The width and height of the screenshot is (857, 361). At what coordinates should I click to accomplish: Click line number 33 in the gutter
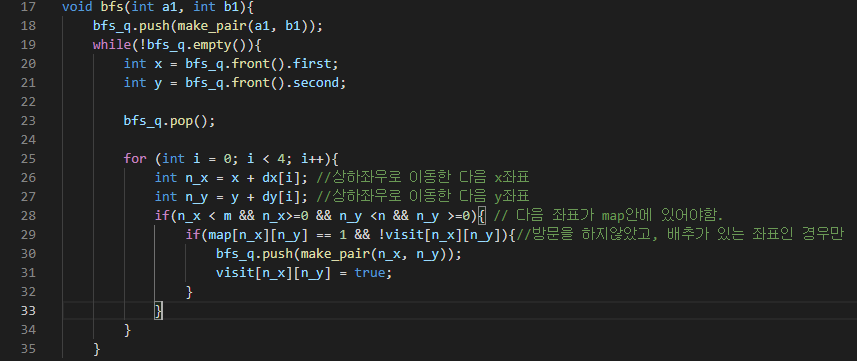pyautogui.click(x=27, y=310)
